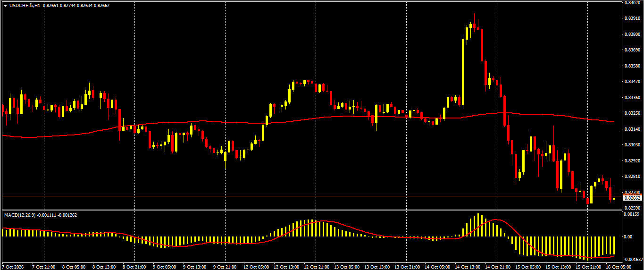Click the 0.83030 price scale label

632,145
